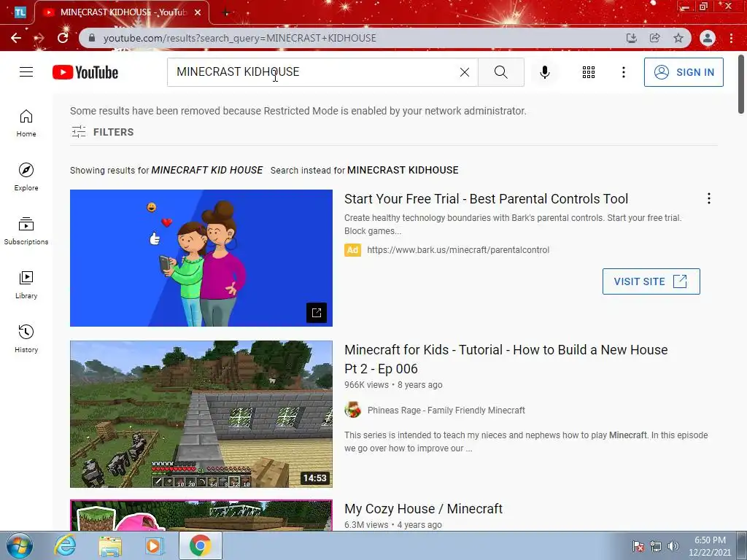Go to Home in the sidebar
Image resolution: width=747 pixels, height=560 pixels.
coord(26,123)
